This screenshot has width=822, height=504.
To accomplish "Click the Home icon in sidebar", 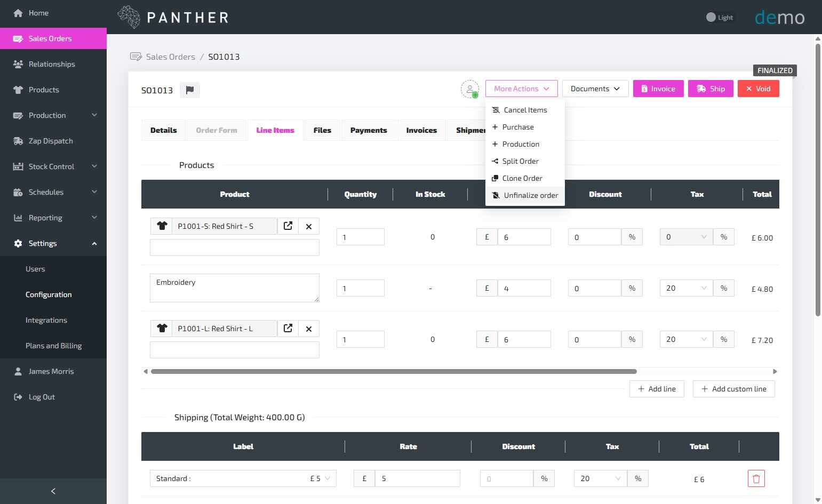I will pyautogui.click(x=18, y=13).
